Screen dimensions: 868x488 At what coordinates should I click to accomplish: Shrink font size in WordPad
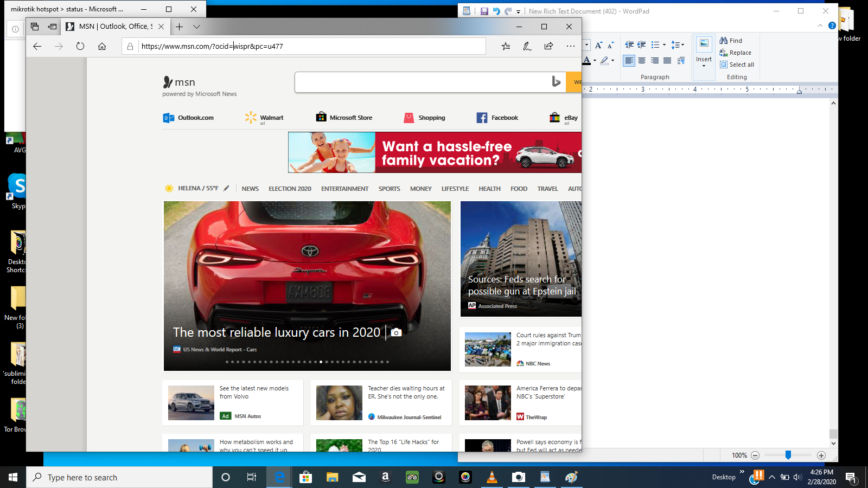tap(610, 45)
